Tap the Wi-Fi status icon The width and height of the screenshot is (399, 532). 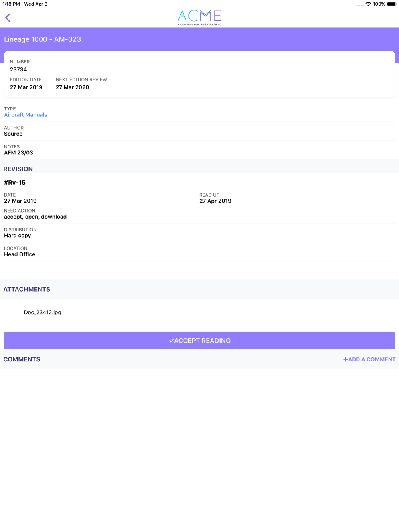pyautogui.click(x=368, y=4)
